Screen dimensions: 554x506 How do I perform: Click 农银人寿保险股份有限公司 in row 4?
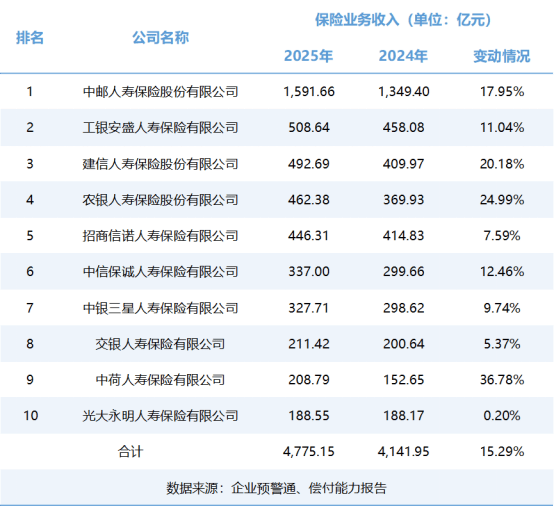[x=160, y=200]
